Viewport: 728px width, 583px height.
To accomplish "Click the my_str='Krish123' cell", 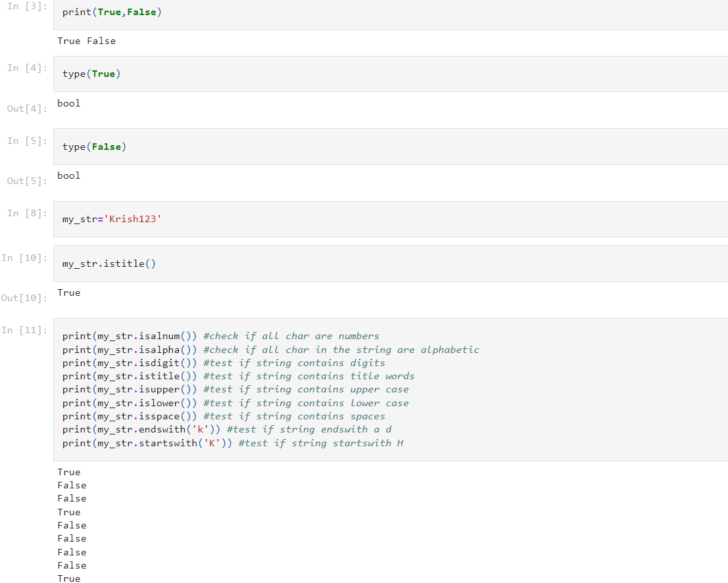I will pos(391,219).
